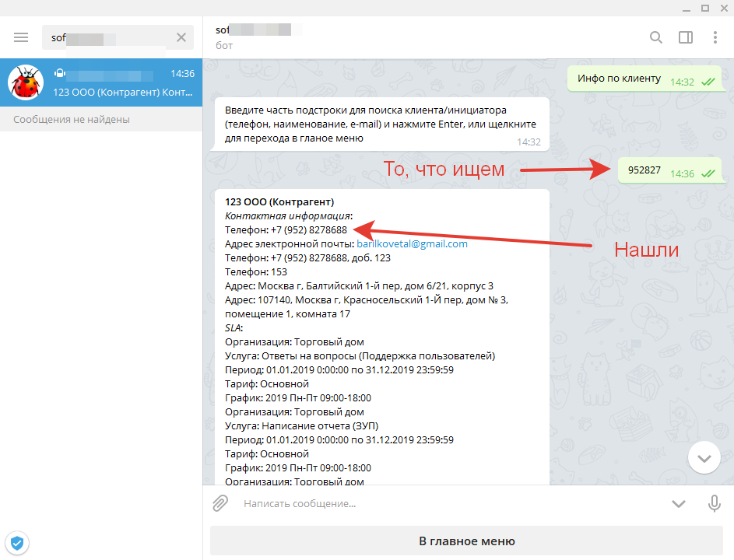This screenshot has height=560, width=734.
Task: Clear the search query with the X icon
Action: (180, 37)
